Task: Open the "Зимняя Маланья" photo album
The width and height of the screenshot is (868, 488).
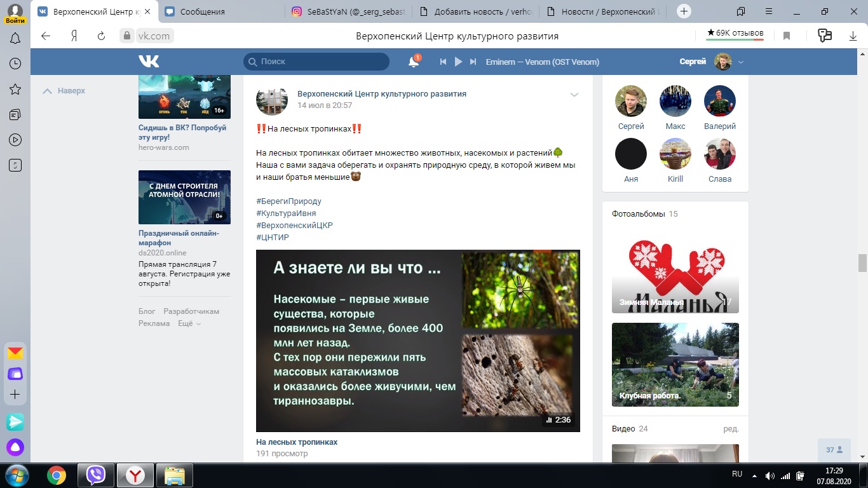Action: click(x=675, y=270)
